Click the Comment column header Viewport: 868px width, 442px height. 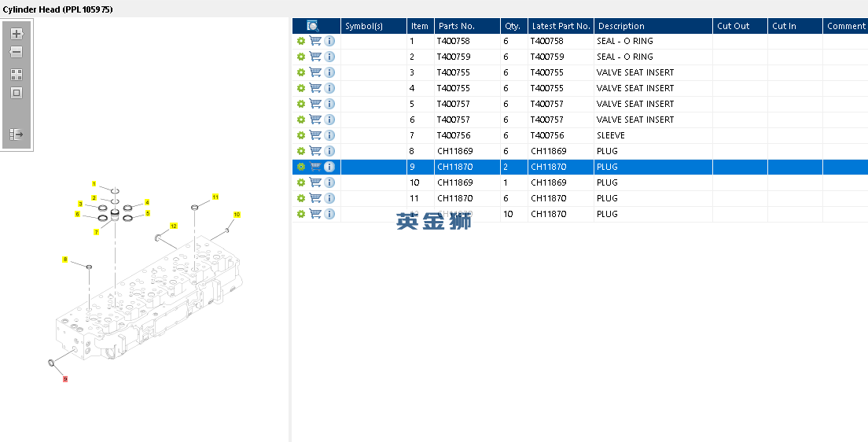click(845, 26)
